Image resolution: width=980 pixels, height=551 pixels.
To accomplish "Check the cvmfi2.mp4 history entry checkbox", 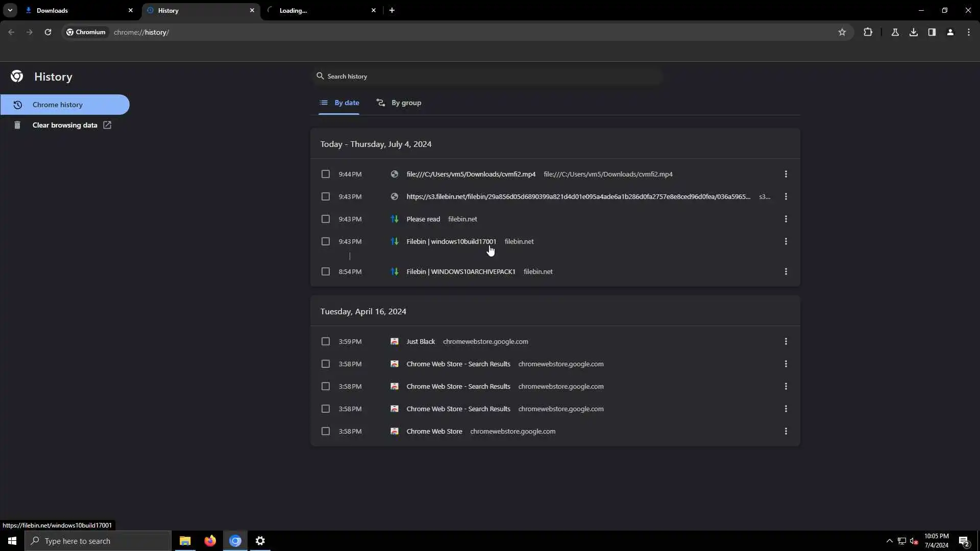I will (x=326, y=174).
